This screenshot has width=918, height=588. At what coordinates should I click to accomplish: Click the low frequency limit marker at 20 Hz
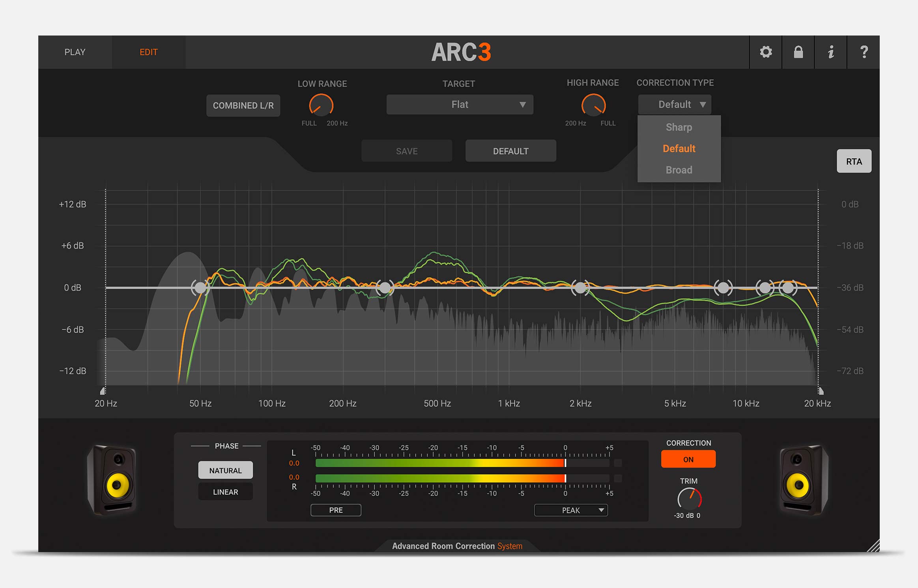(103, 391)
